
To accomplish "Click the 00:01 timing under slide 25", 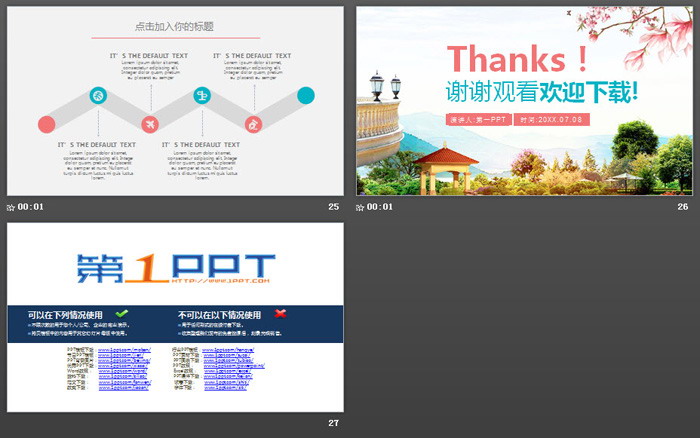I will [31, 207].
